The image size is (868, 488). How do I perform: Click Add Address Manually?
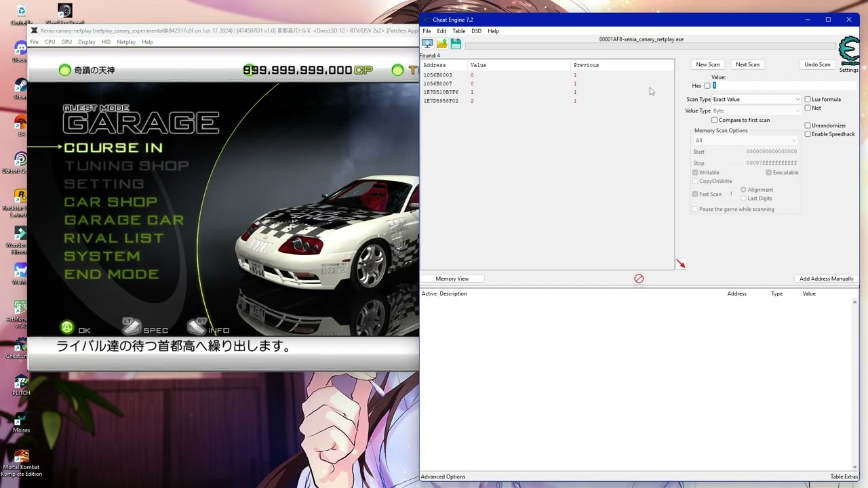pyautogui.click(x=826, y=279)
